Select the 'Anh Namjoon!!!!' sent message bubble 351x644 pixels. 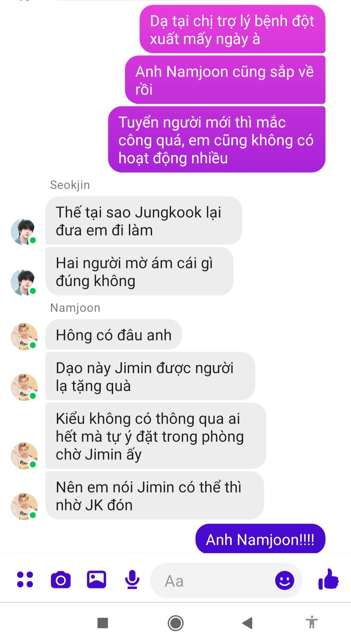tap(260, 539)
